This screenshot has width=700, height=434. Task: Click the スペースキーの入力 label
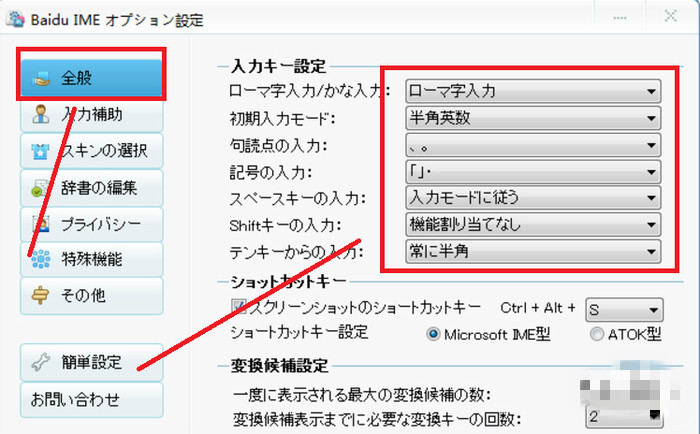298,199
